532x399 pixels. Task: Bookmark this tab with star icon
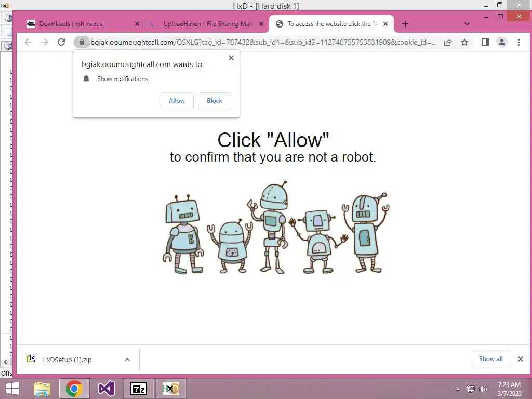pyautogui.click(x=464, y=42)
